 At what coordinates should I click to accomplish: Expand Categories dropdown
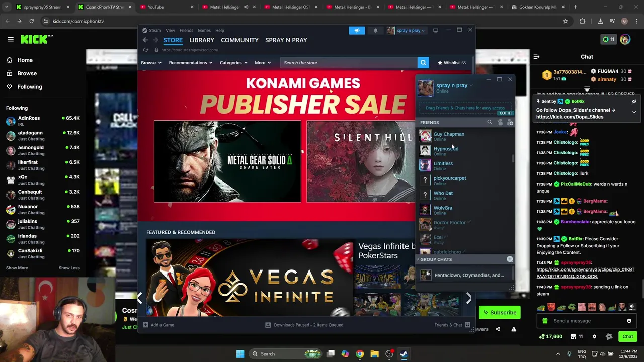click(234, 63)
